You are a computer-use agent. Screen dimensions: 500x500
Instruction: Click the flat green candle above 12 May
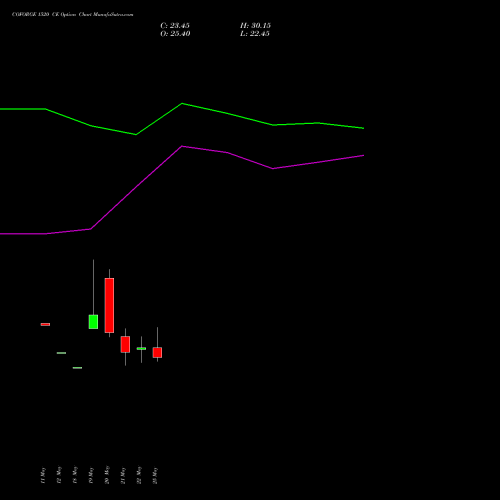pos(61,353)
